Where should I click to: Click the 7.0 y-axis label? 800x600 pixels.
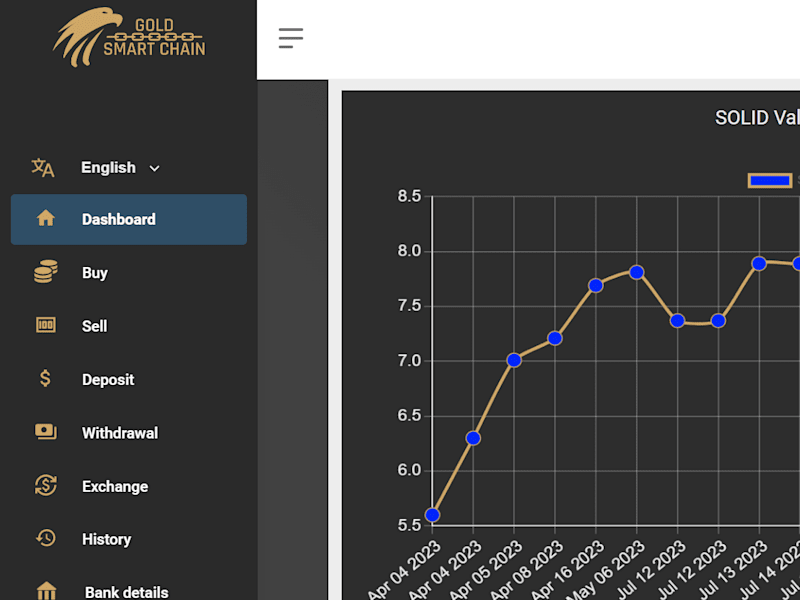409,361
